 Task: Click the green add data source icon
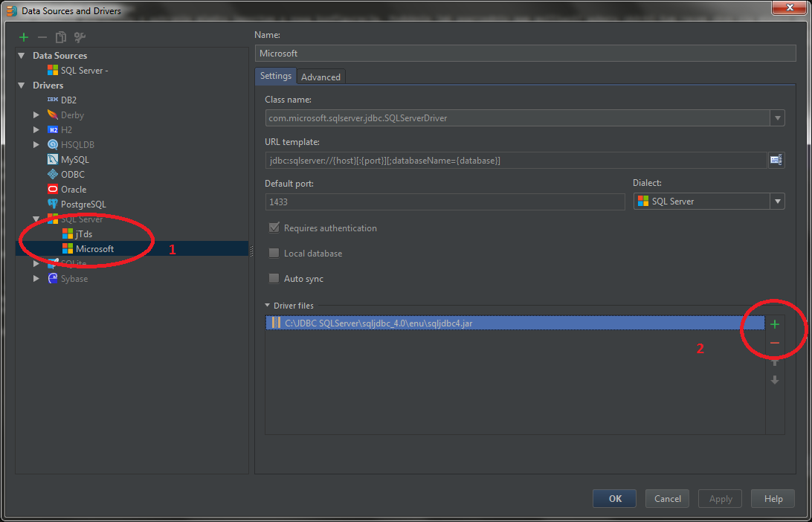point(24,37)
